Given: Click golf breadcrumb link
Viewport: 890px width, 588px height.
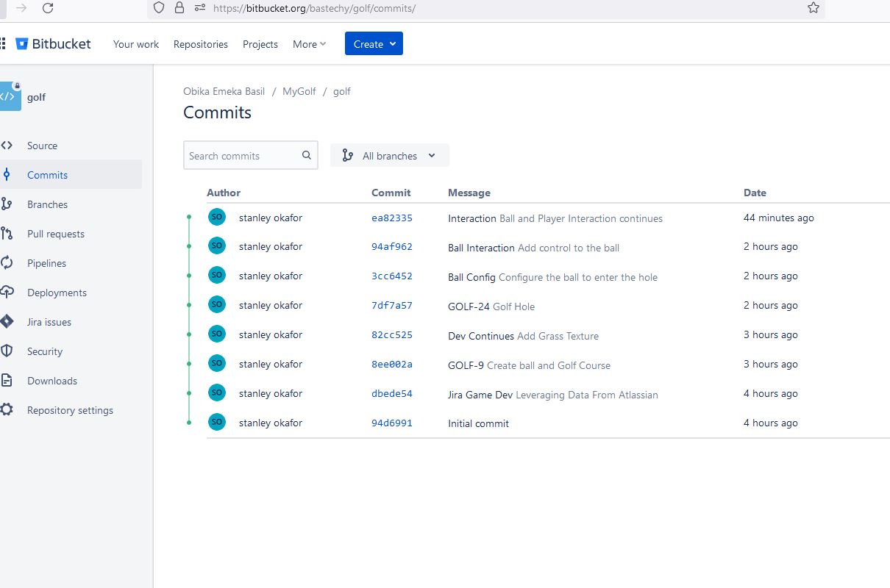Looking at the screenshot, I should tap(342, 92).
